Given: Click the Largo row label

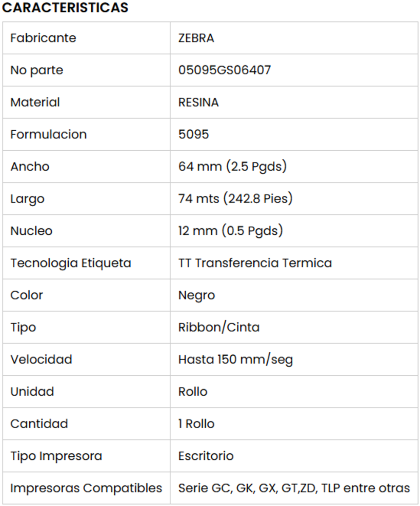Looking at the screenshot, I should pos(27,199).
